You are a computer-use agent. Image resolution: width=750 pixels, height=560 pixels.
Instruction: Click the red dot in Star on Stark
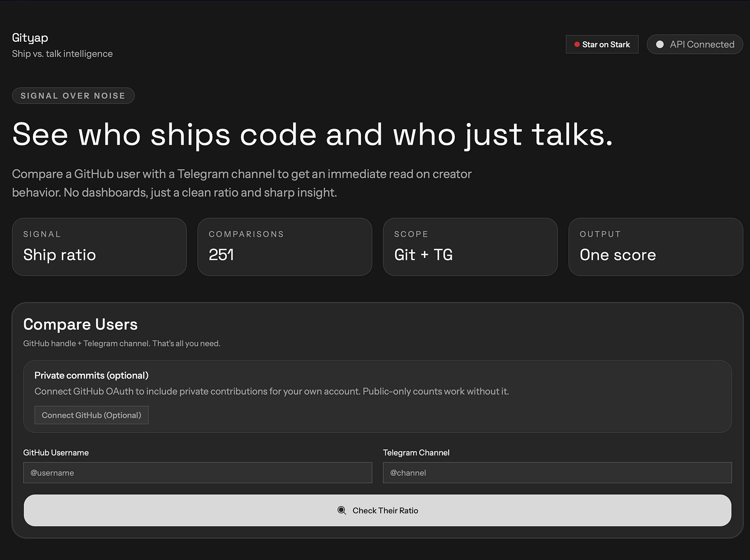(x=577, y=45)
